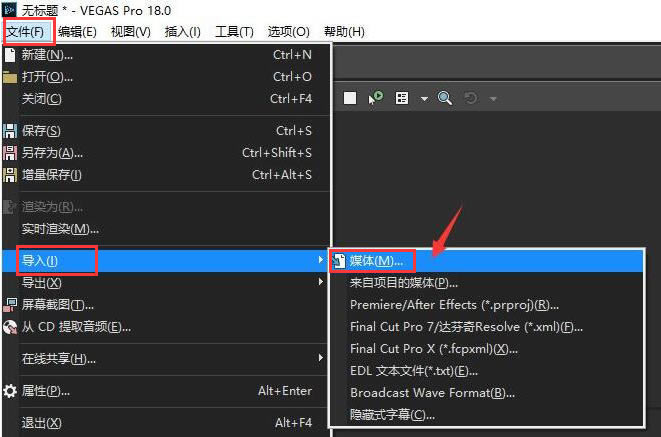Select 在线共享(H)... submenu entry
This screenshot has height=437, width=661.
[x=166, y=359]
